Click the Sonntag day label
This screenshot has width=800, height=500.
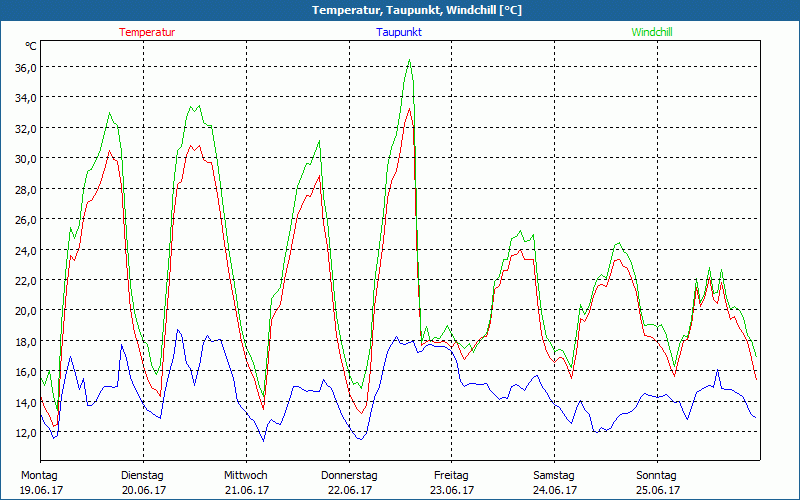pyautogui.click(x=656, y=476)
